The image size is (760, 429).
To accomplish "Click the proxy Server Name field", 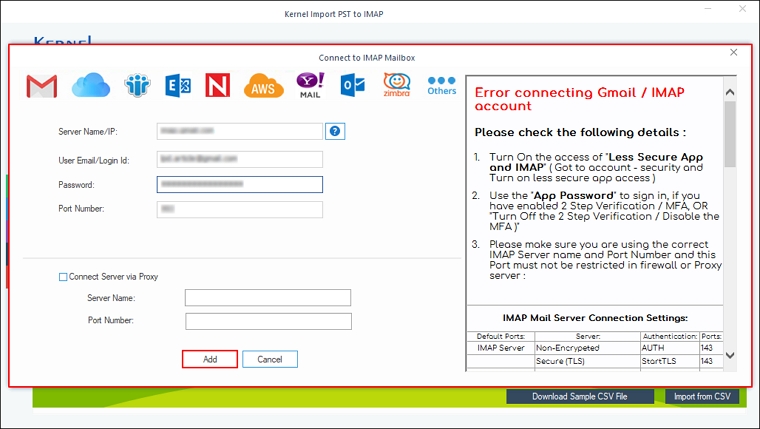I will [x=268, y=298].
